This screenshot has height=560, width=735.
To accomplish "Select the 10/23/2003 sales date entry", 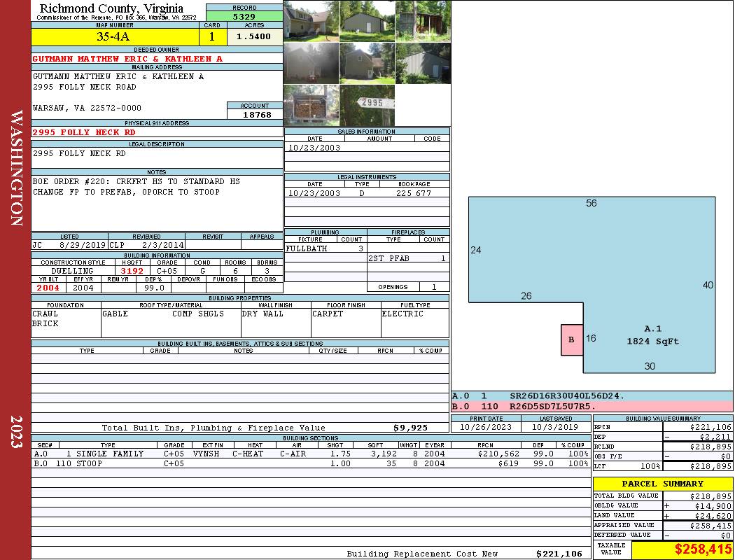I will [314, 148].
